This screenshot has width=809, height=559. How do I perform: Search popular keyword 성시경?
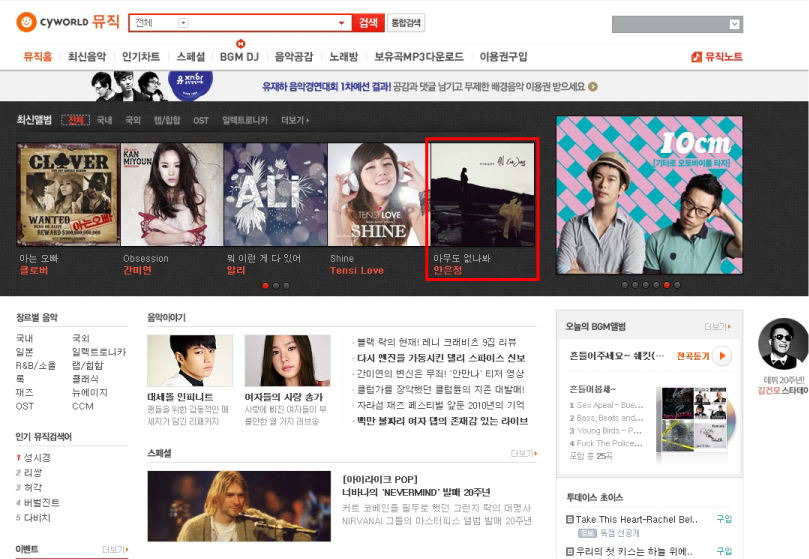37,457
